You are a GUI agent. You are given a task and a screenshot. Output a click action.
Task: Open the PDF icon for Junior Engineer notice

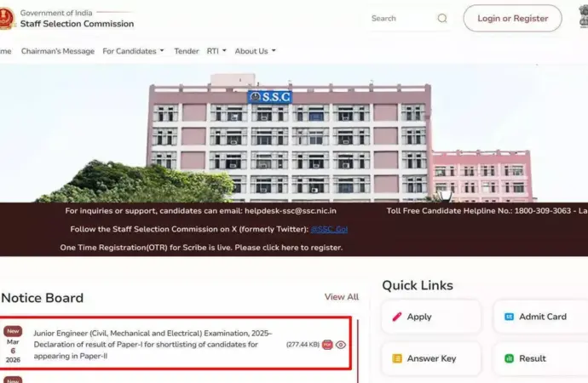[327, 345]
